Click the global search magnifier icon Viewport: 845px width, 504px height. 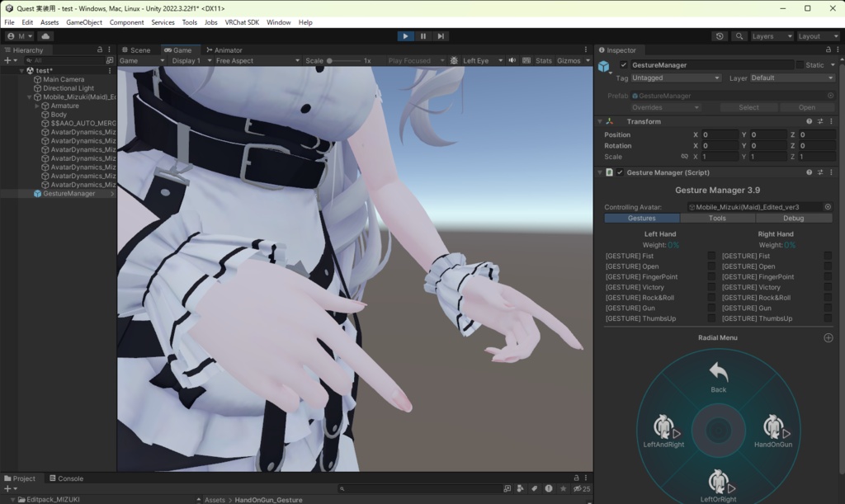click(739, 36)
